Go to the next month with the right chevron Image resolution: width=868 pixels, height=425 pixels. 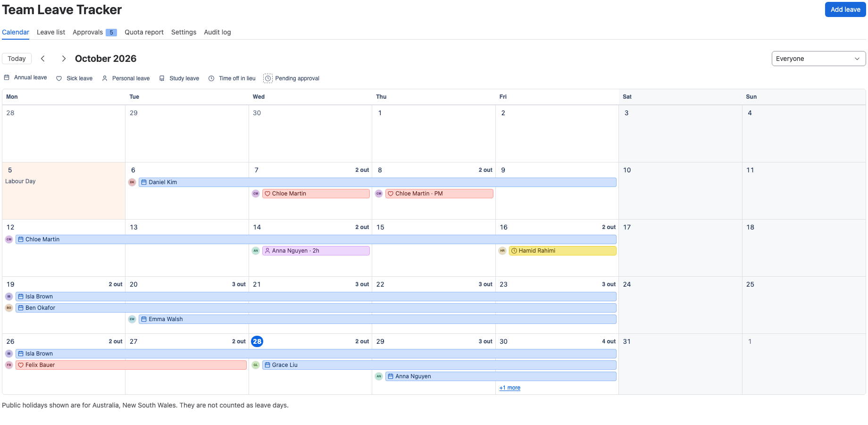pyautogui.click(x=64, y=59)
